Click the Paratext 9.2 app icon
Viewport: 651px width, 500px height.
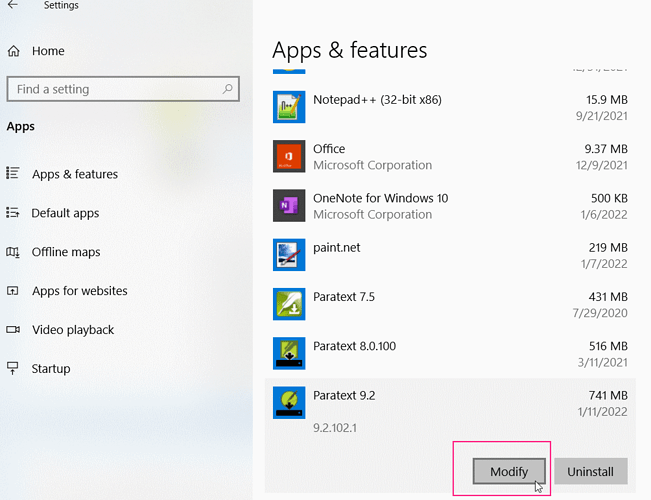pyautogui.click(x=289, y=403)
